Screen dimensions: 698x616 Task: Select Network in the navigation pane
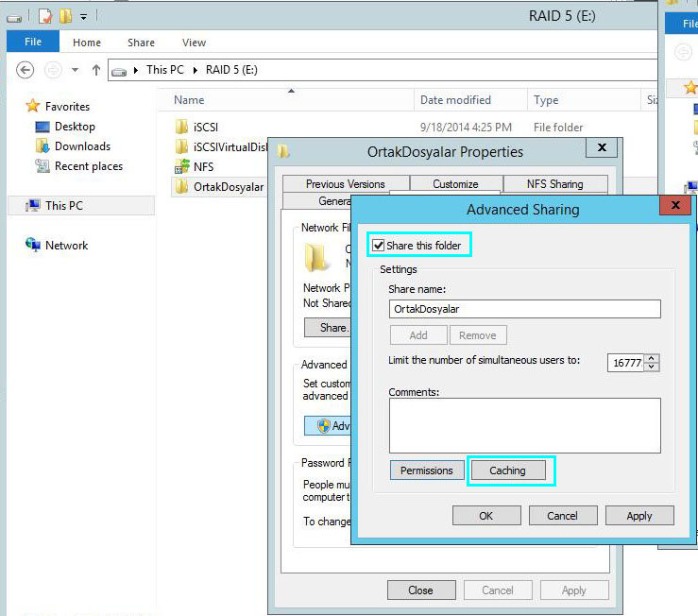point(66,246)
